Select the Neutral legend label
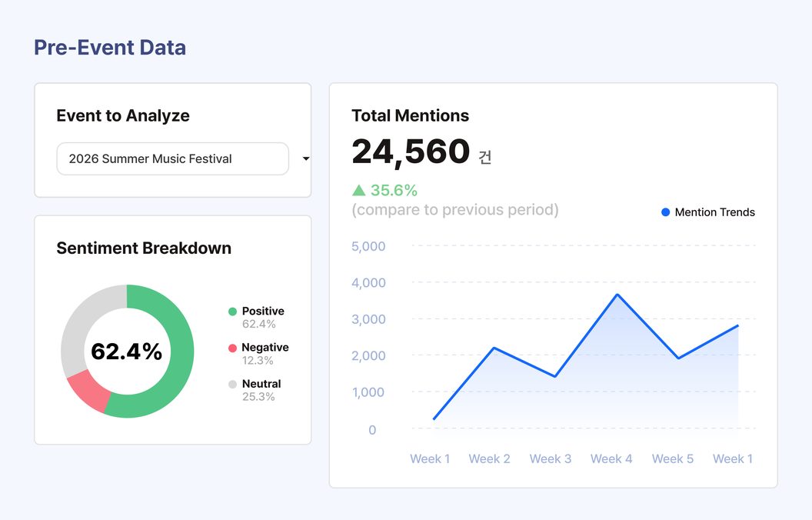Image resolution: width=812 pixels, height=520 pixels. pyautogui.click(x=261, y=384)
